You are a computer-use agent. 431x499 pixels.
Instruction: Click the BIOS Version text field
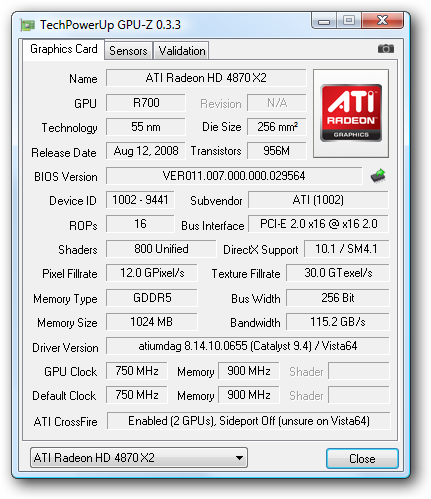point(234,176)
